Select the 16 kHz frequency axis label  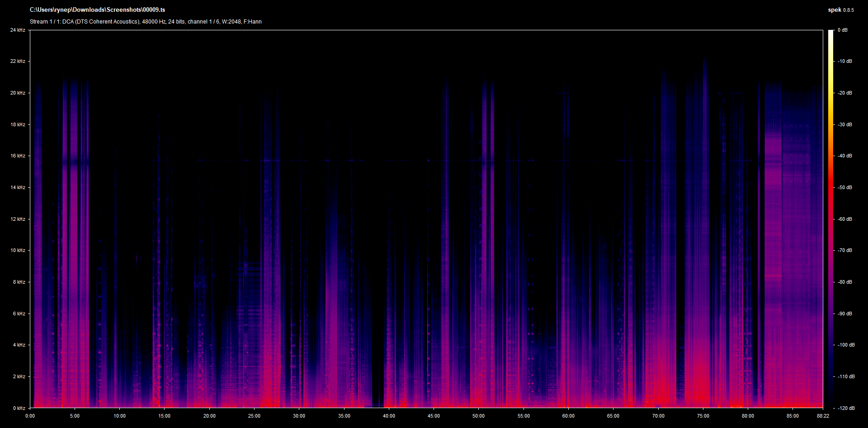18,156
